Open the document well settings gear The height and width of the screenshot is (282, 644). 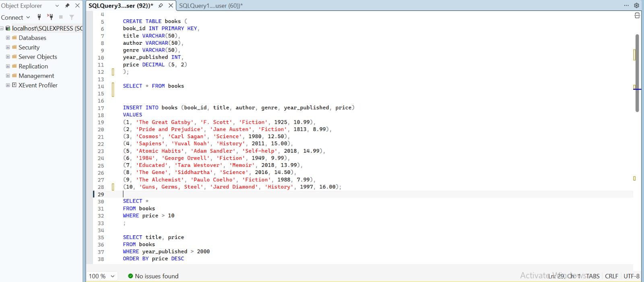coord(636,6)
